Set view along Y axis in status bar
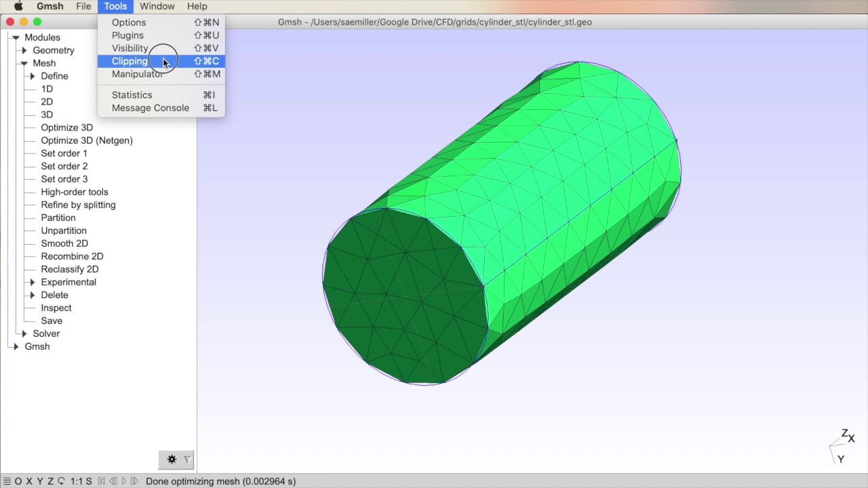 [39, 481]
